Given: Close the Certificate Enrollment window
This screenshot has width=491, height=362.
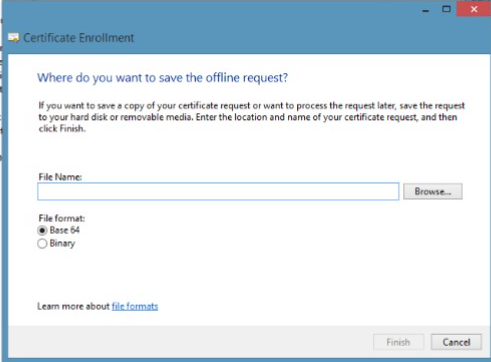Looking at the screenshot, I should 474,9.
